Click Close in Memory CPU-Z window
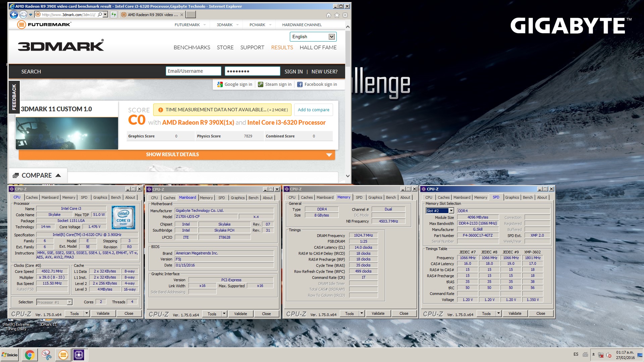 pos(404,313)
